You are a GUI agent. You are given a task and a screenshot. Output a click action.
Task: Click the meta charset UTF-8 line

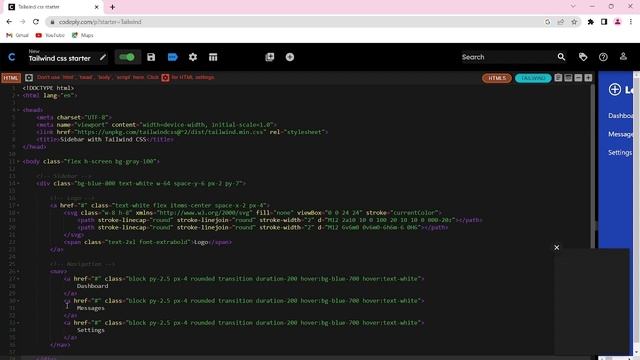point(74,117)
